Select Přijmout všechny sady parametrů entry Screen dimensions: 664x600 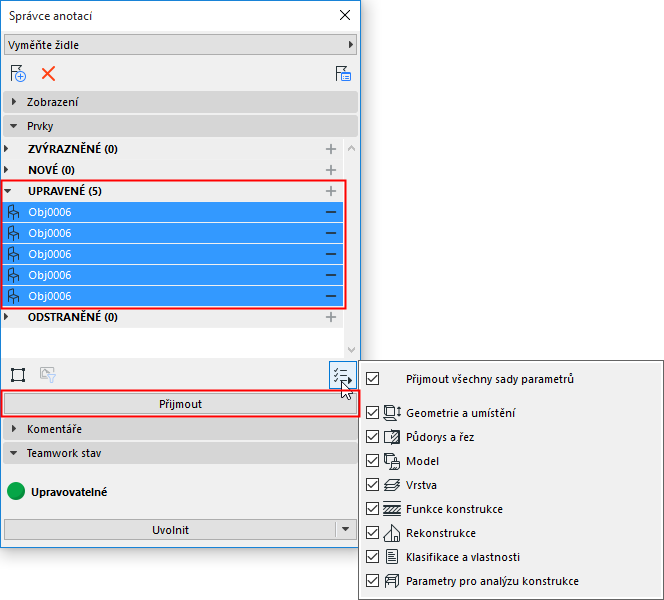(x=490, y=379)
